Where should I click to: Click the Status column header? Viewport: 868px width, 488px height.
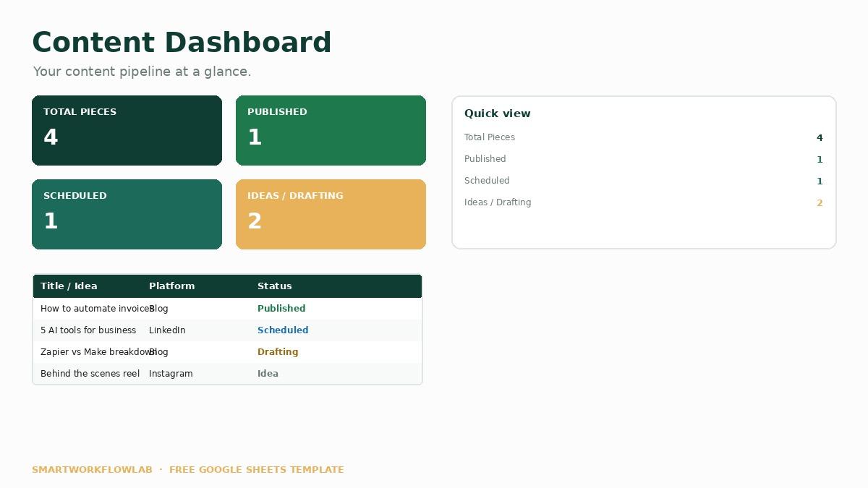275,286
